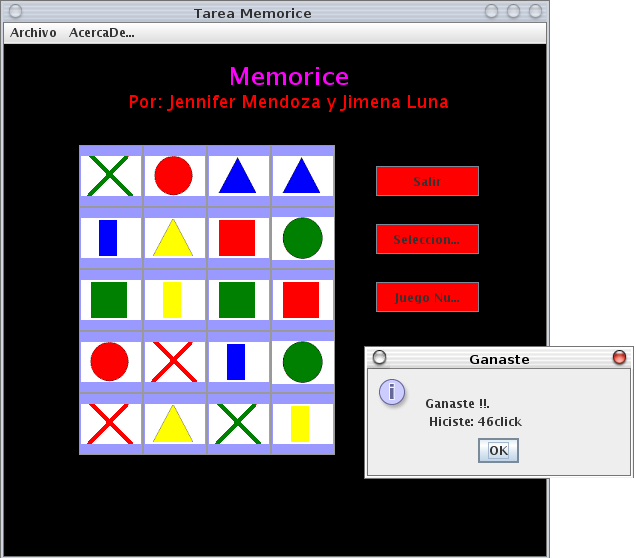Screen dimensions: 636x558
Task: Click the green X card in the top row
Action: click(x=111, y=176)
